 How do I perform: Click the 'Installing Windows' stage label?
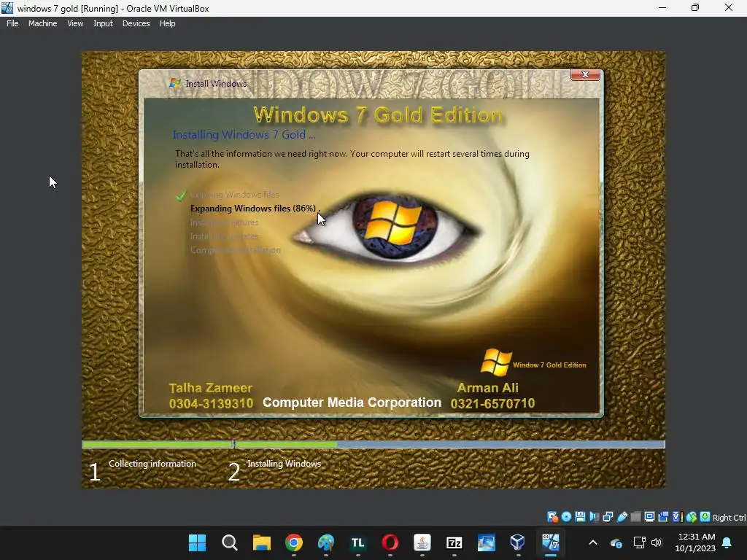(284, 463)
